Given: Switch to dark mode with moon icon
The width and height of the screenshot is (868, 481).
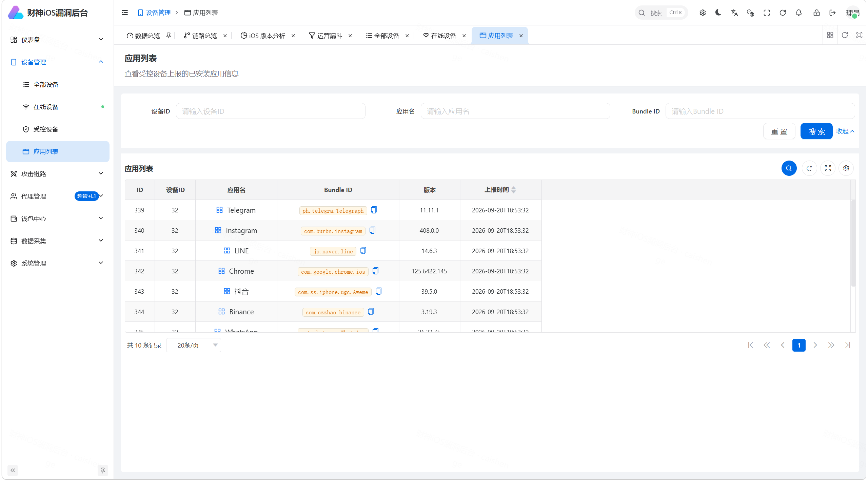Looking at the screenshot, I should (718, 13).
